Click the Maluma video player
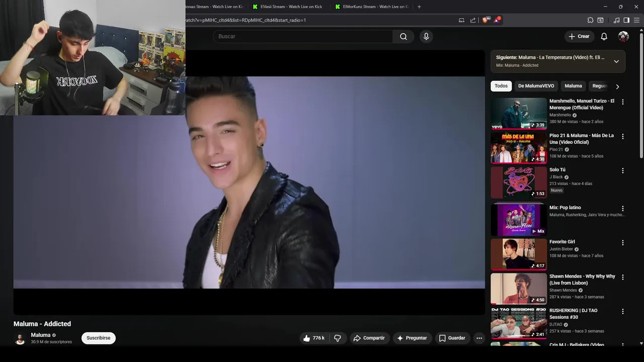Screen dimensions: 644x362 pyautogui.click(x=249, y=183)
